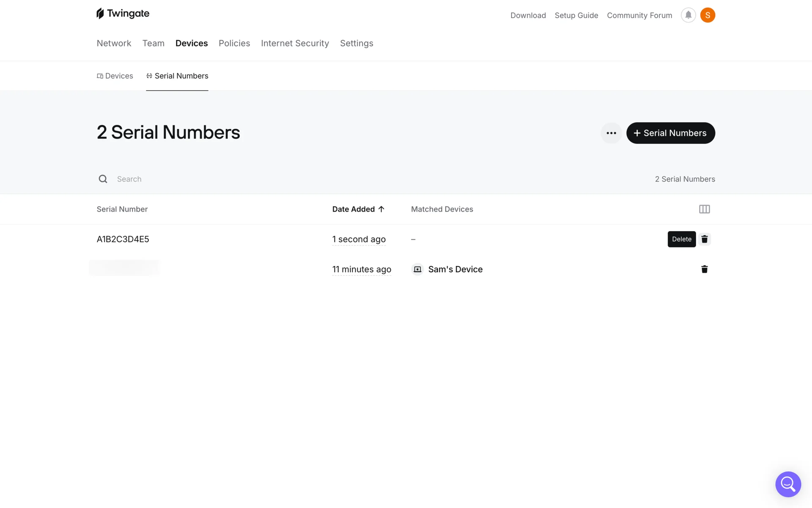Open the column configuration icon

tap(704, 209)
